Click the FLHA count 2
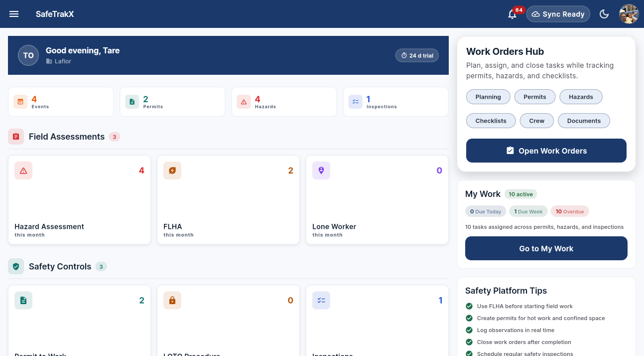Image resolution: width=644 pixels, height=356 pixels. point(290,171)
